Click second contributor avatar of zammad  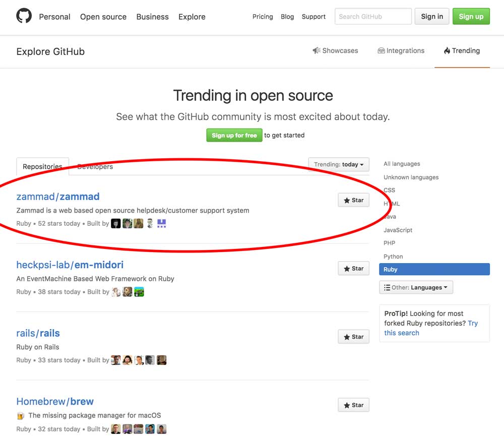coord(128,223)
